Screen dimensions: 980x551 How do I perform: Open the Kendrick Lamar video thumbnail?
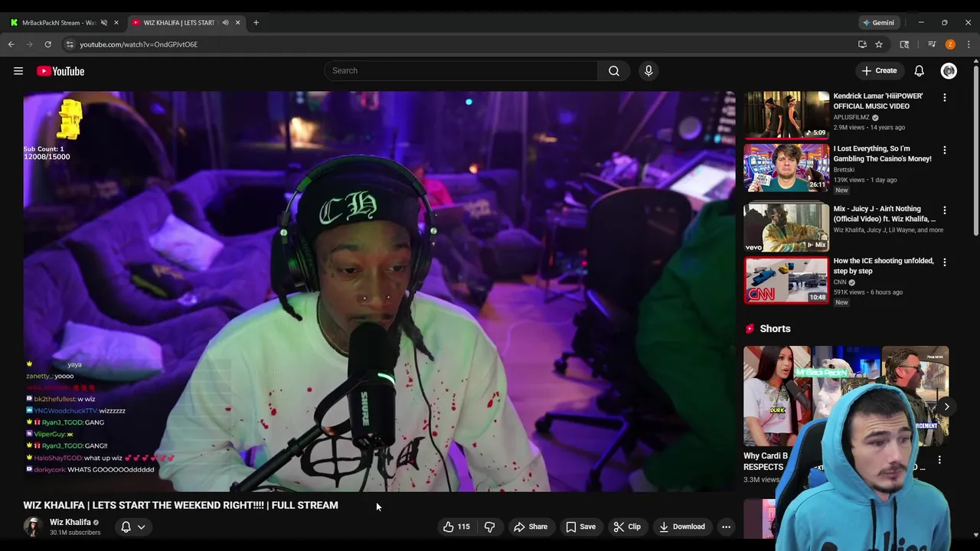pyautogui.click(x=786, y=115)
